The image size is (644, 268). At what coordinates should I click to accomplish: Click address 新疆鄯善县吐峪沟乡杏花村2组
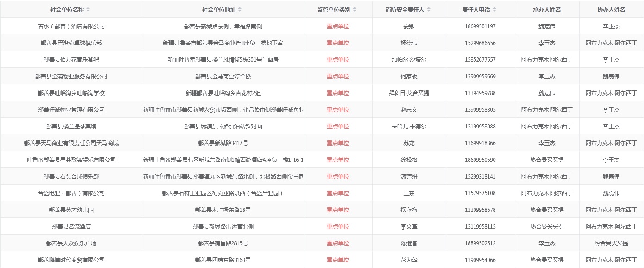tap(223, 93)
